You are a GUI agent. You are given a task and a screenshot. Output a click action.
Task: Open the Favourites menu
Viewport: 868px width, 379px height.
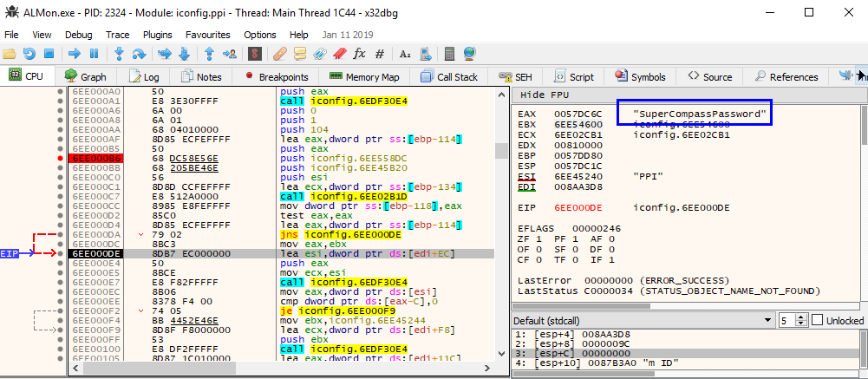tap(208, 35)
